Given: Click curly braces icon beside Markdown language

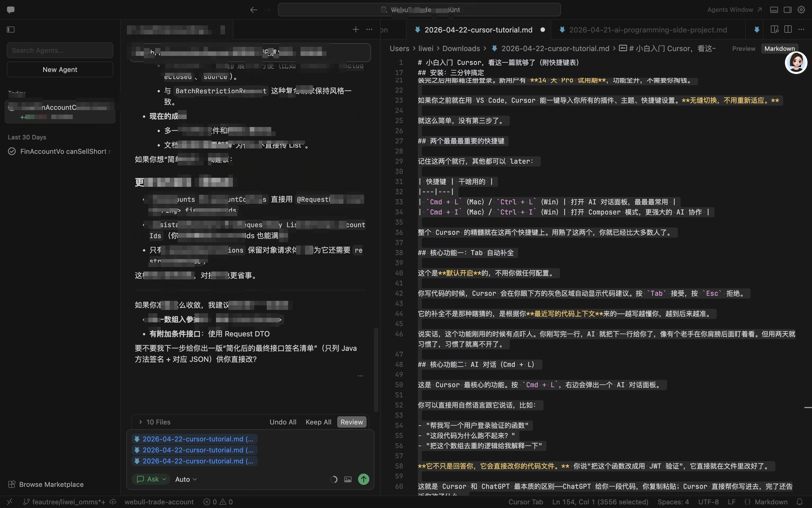Looking at the screenshot, I should coord(748,502).
